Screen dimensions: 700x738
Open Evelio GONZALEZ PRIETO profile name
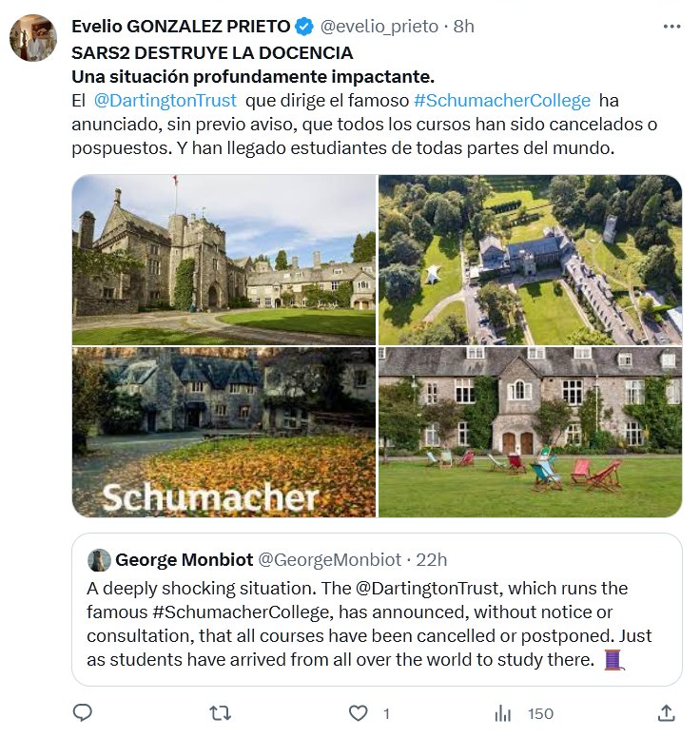181,27
